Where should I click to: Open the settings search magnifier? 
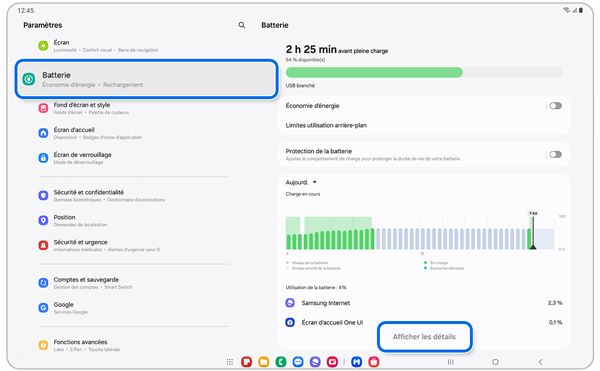[x=241, y=25]
